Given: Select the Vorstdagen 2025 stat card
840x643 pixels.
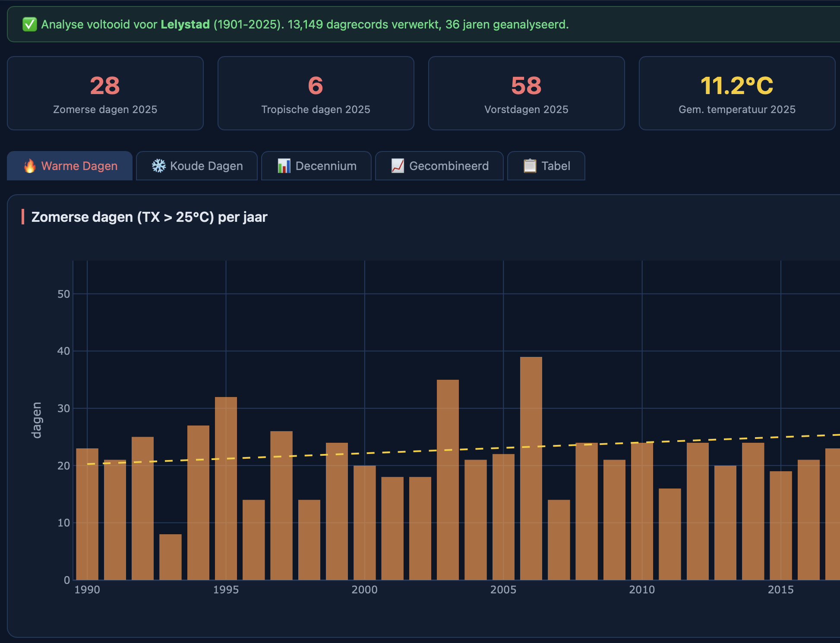Looking at the screenshot, I should click(526, 93).
